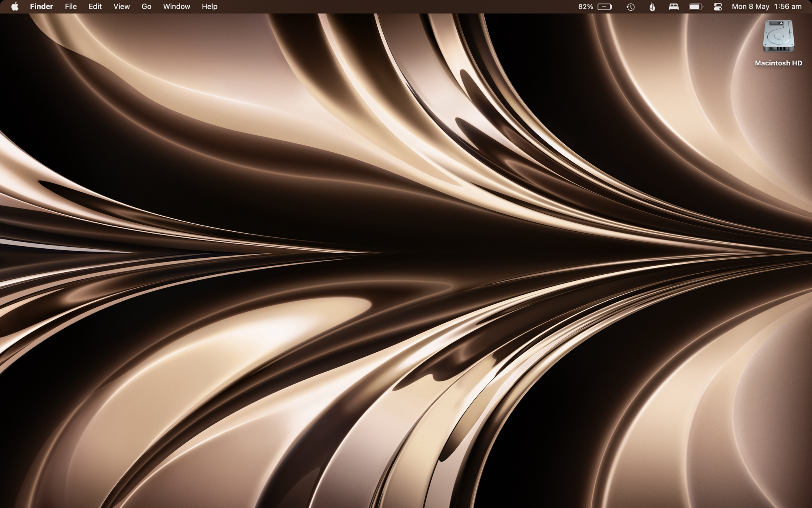
Task: Select the Macintosh HD drive icon
Action: pos(778,36)
